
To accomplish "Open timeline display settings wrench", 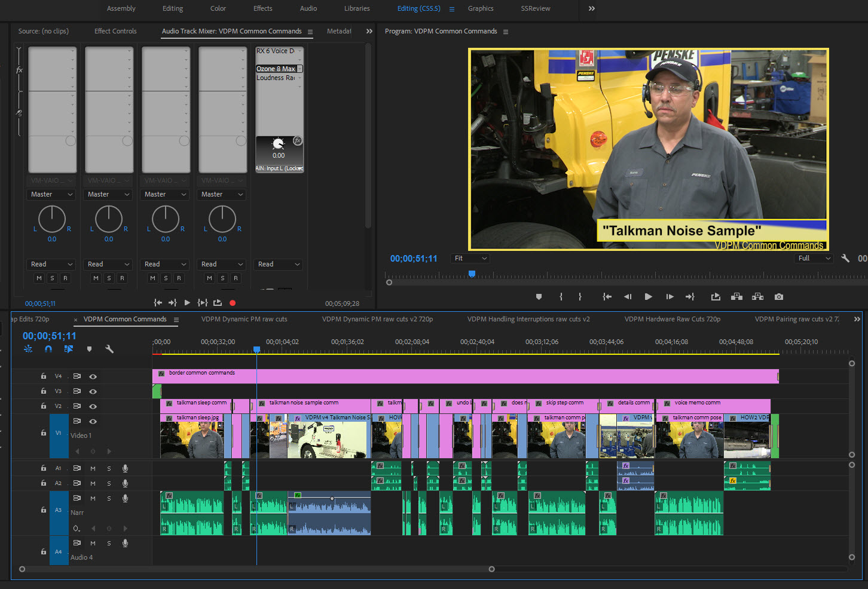I will point(109,349).
